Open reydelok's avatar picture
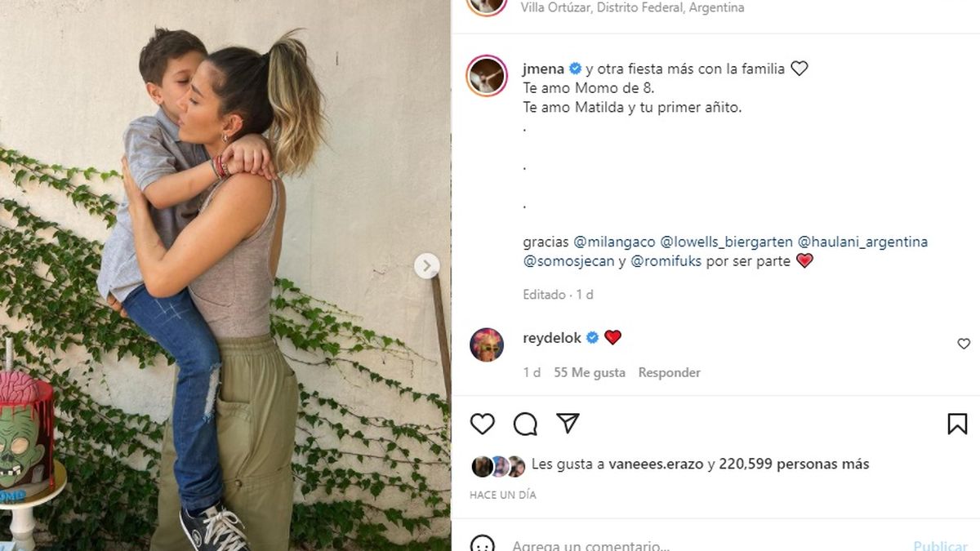This screenshot has width=980, height=551. [487, 345]
